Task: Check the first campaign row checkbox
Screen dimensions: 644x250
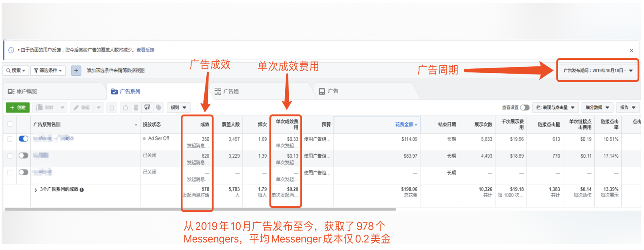Action: click(10, 139)
